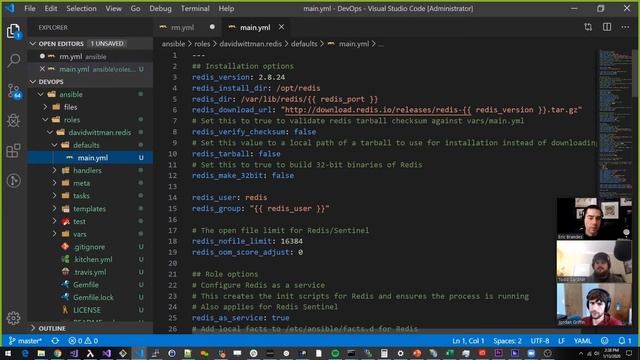This screenshot has width=640, height=360.
Task: Open notifications bell in status bar
Action: 624,340
